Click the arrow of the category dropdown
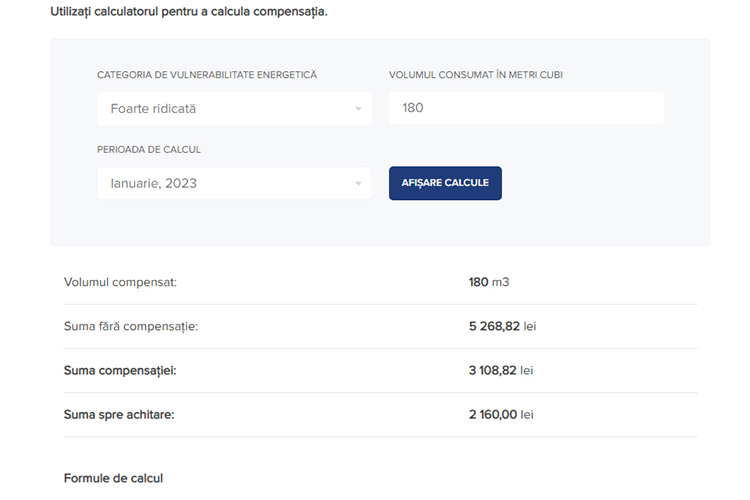Screen dimensions: 750x500 tap(358, 109)
